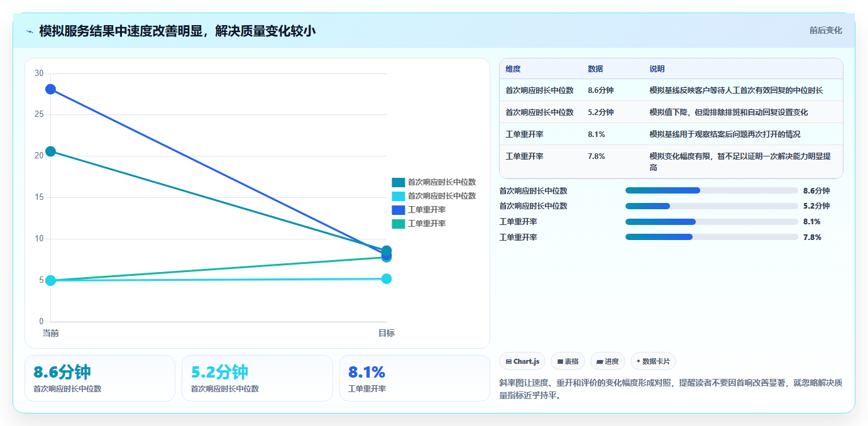868x426 pixels.
Task: Click the progress bar for 8.6分钟
Action: tap(711, 190)
